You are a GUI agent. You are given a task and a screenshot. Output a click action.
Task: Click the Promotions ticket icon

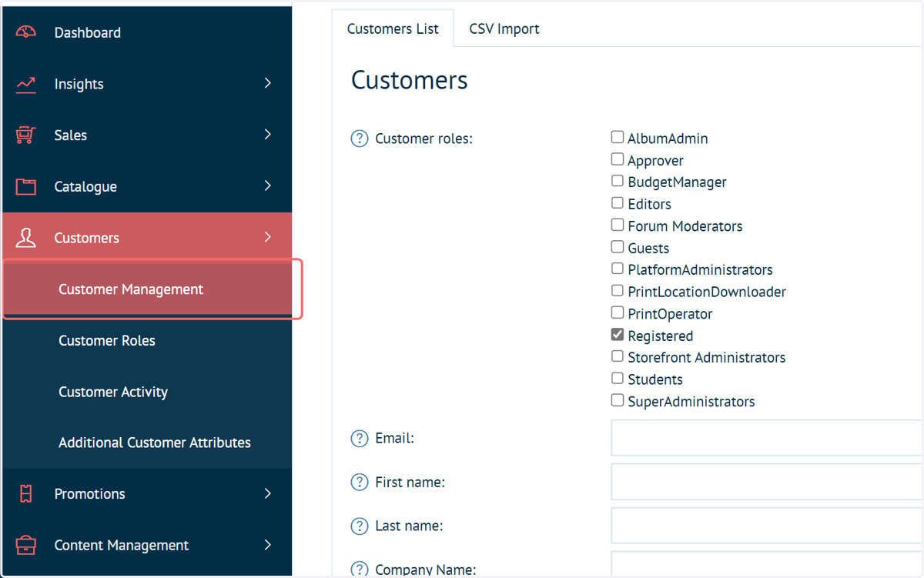click(x=26, y=494)
